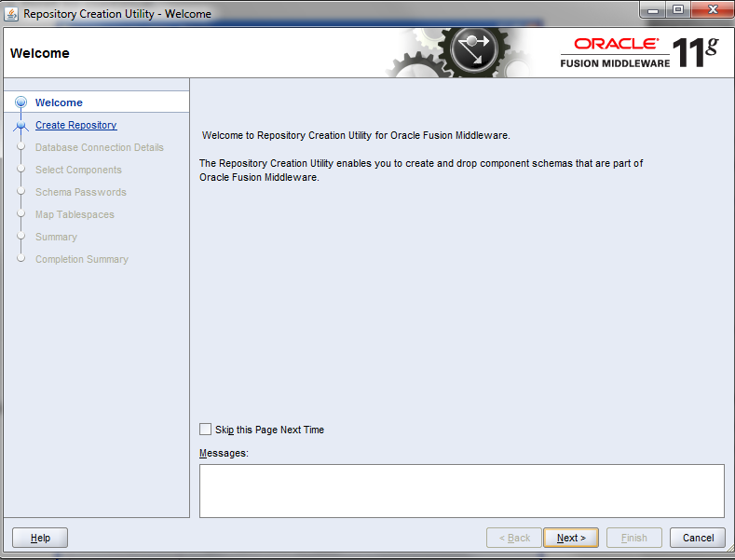The image size is (735, 560).
Task: Click the Messages: label
Action: [224, 453]
